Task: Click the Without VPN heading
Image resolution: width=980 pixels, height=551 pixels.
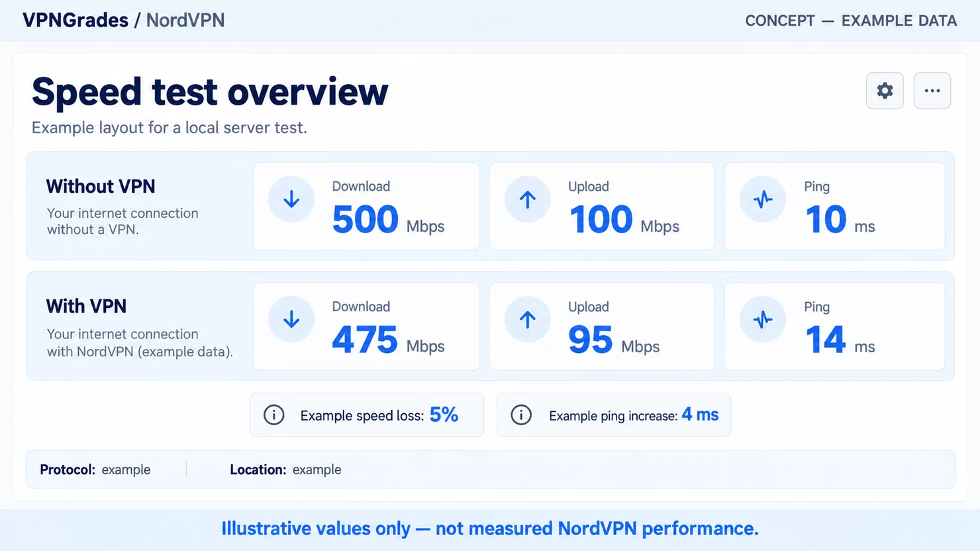Action: pos(101,186)
